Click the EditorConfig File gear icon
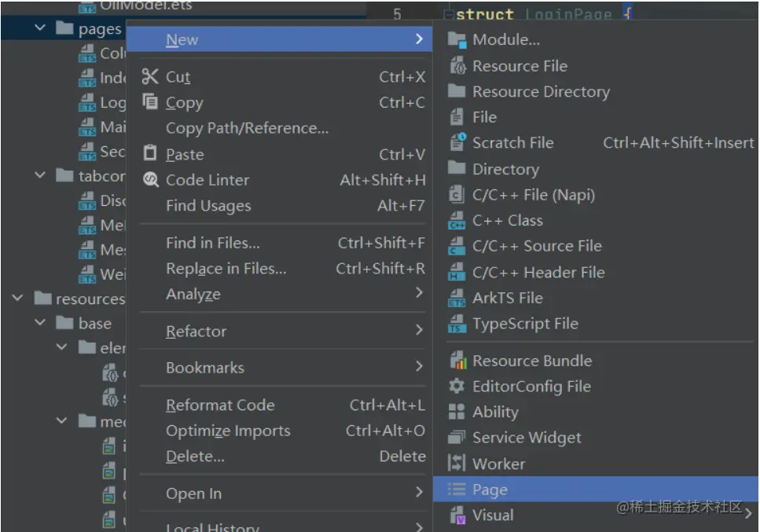Image resolution: width=760 pixels, height=532 pixels. (x=457, y=387)
